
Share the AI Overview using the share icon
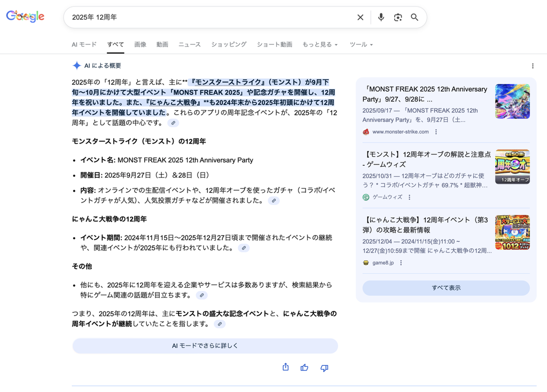tap(285, 367)
